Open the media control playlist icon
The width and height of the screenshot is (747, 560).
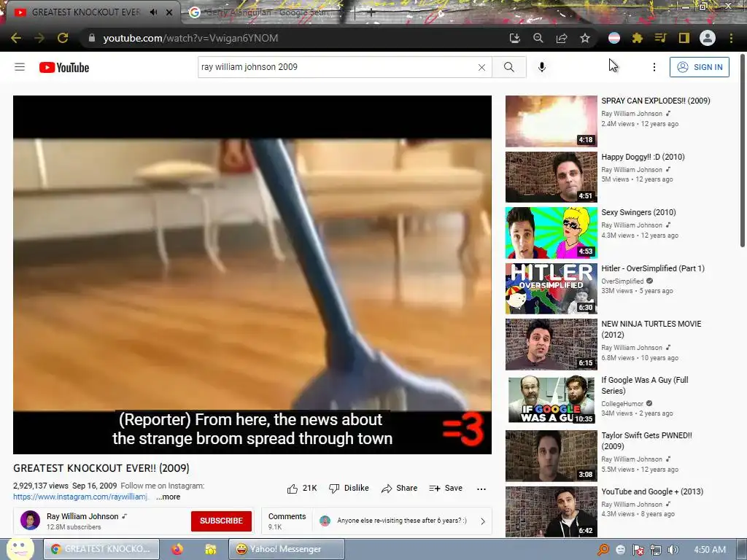pyautogui.click(x=660, y=38)
